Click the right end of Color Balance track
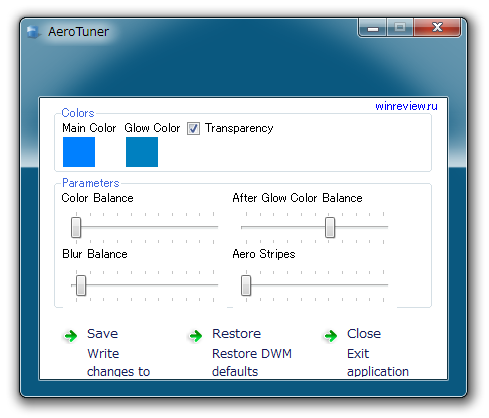Image resolution: width=489 pixels, height=418 pixels. coord(216,227)
